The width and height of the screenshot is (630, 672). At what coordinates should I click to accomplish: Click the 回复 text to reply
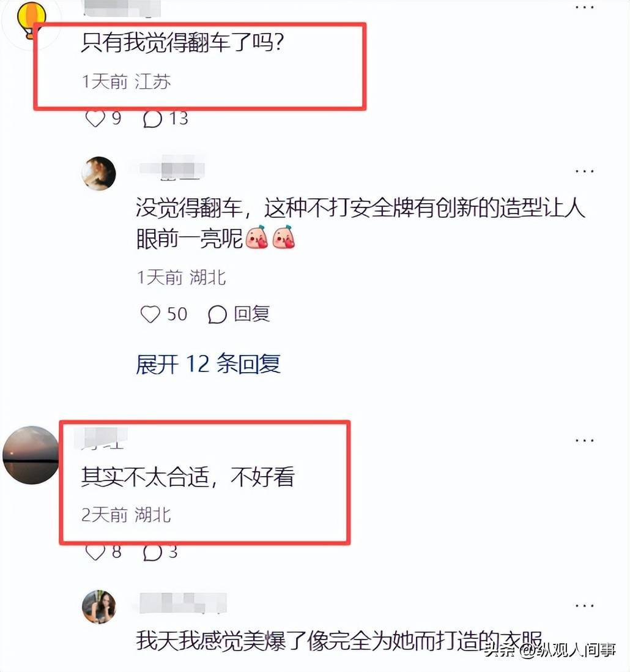(252, 314)
